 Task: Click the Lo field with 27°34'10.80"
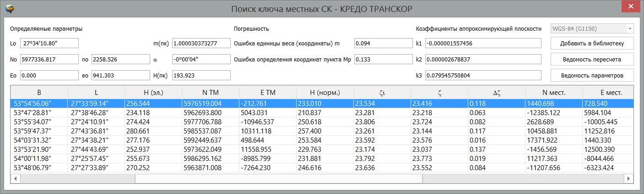pos(49,44)
